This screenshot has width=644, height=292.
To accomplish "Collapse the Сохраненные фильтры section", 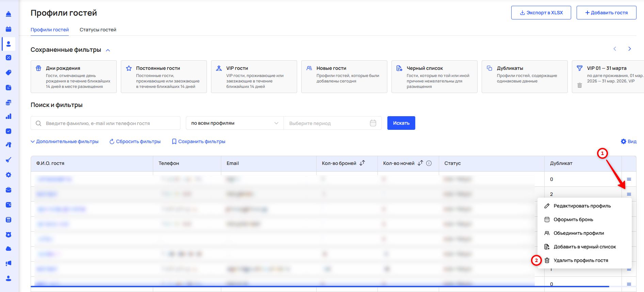I will tap(108, 50).
